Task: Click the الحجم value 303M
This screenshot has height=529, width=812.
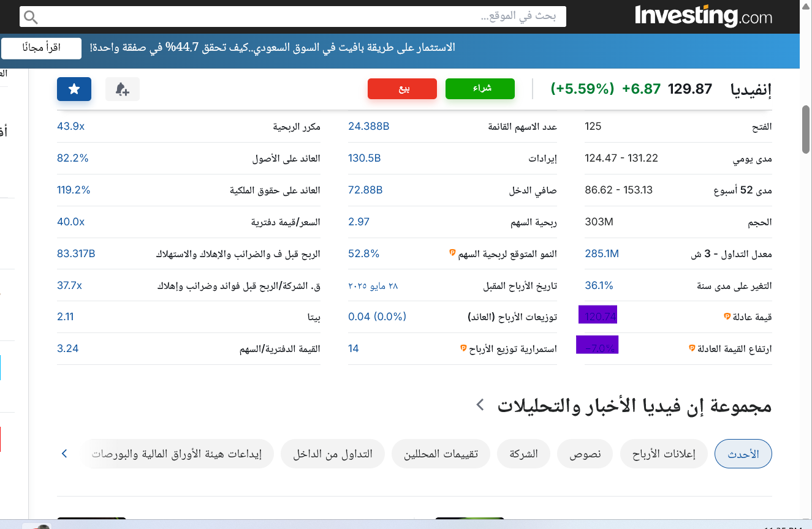Action: [x=599, y=222]
